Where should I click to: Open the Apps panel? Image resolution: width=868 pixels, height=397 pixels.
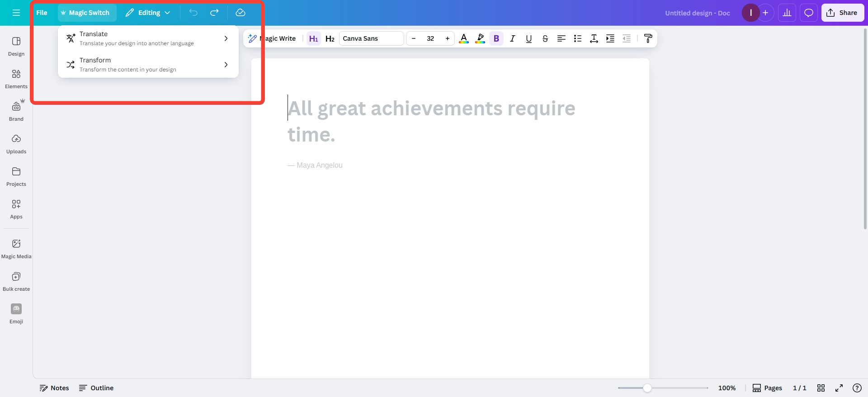click(16, 209)
